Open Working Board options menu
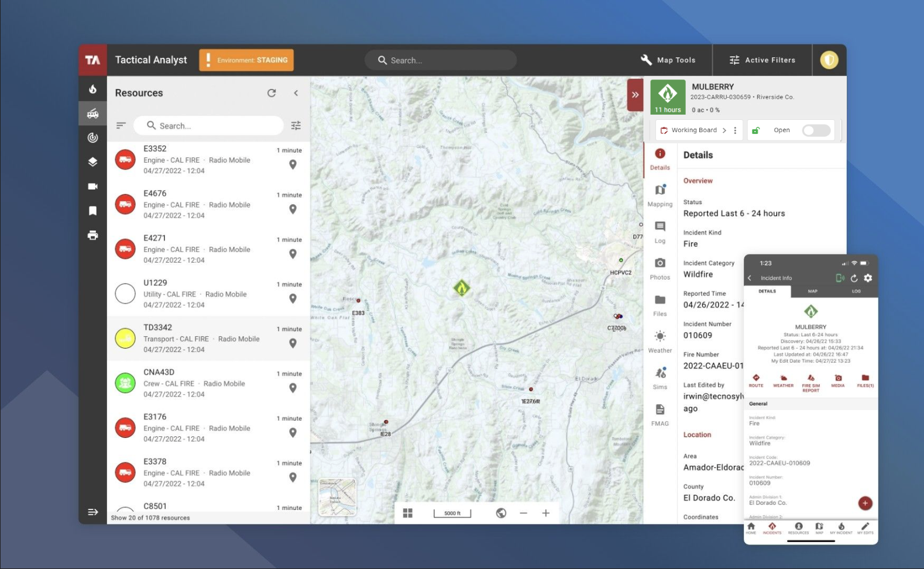Viewport: 924px width, 569px height. (x=735, y=130)
